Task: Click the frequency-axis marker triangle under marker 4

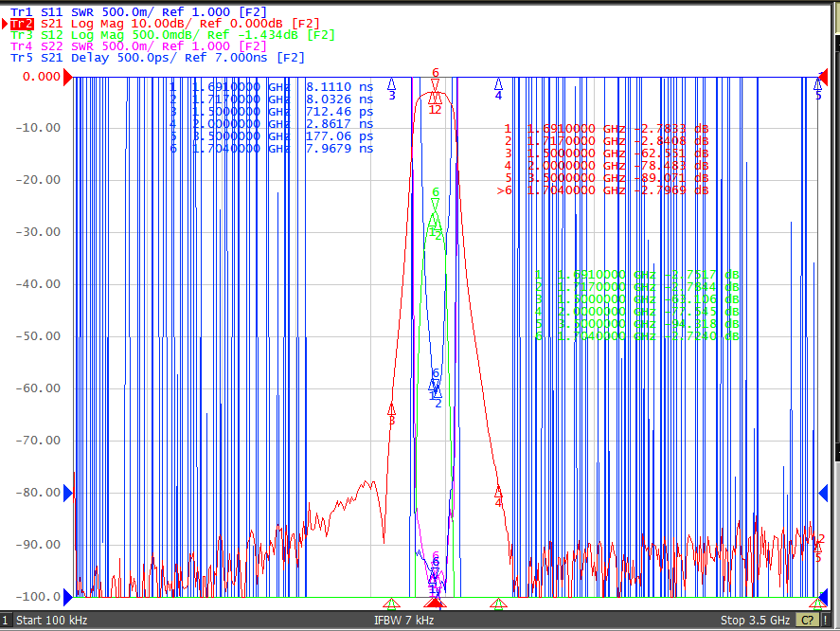Action: (x=499, y=604)
